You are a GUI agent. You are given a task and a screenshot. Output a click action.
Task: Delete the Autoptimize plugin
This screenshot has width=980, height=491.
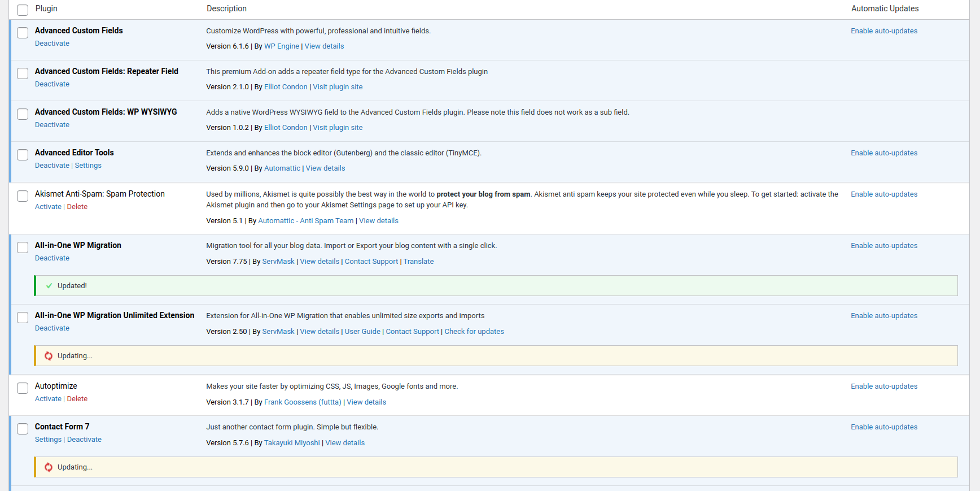click(x=77, y=399)
